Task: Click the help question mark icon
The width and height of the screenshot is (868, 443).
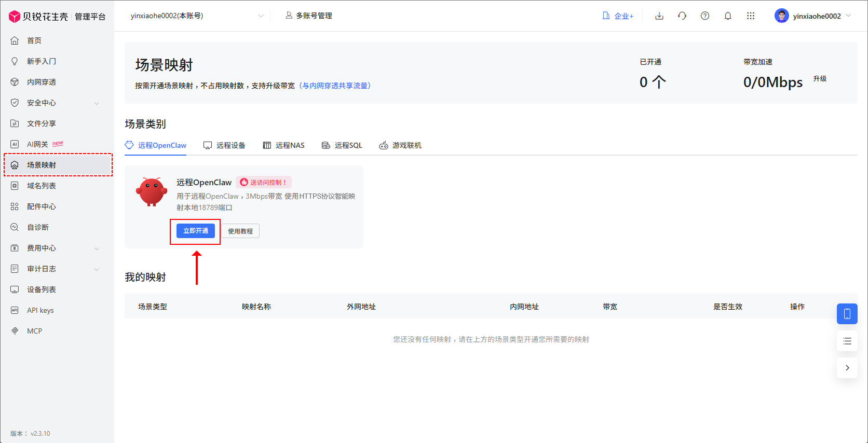Action: pyautogui.click(x=705, y=16)
